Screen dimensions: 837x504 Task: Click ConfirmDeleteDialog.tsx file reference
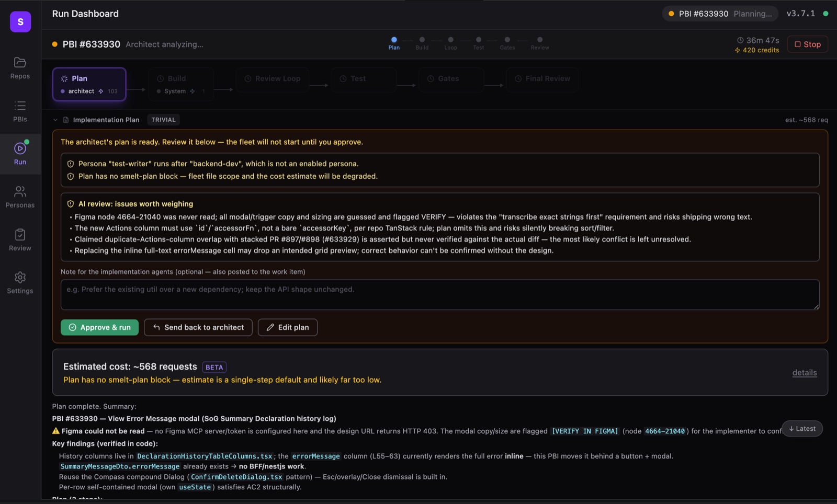tap(236, 477)
